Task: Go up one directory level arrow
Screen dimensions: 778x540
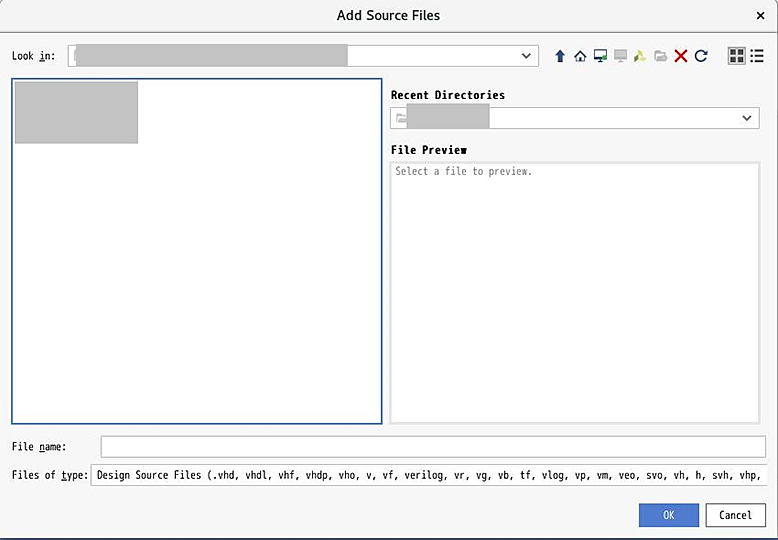Action: point(560,56)
